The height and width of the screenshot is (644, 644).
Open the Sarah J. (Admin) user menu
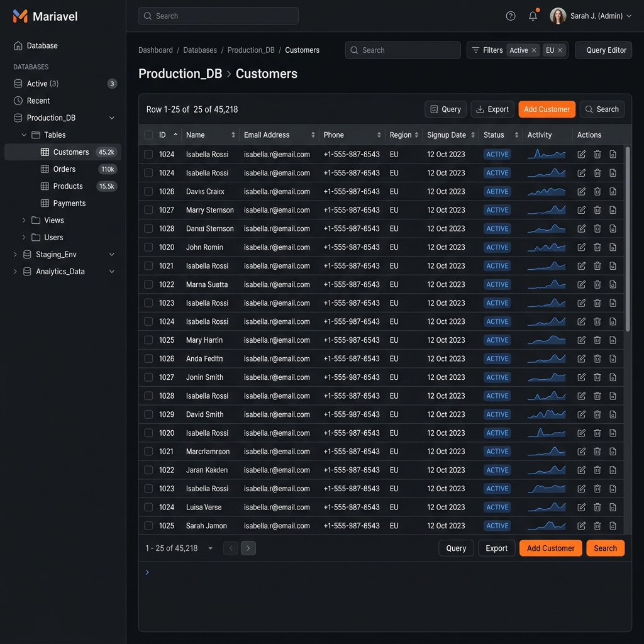coord(591,16)
